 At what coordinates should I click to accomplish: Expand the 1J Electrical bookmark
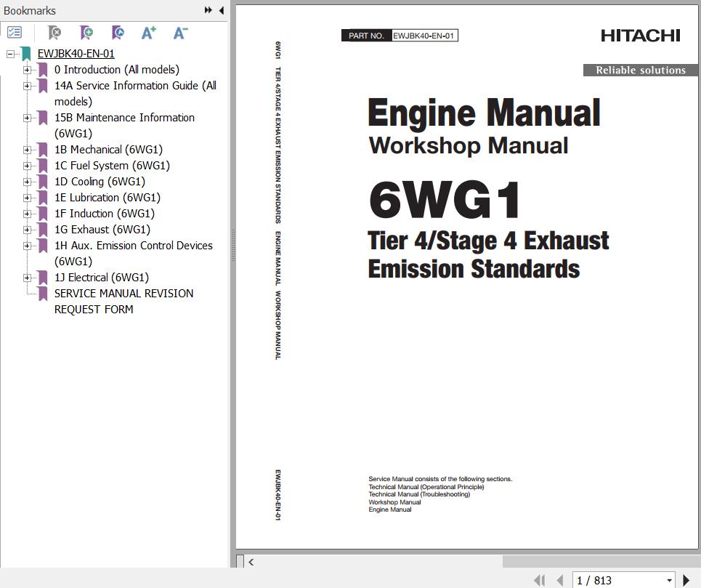click(x=28, y=278)
